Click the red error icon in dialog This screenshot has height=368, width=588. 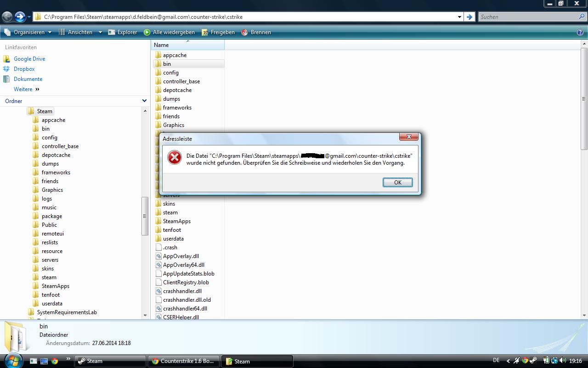click(x=174, y=157)
